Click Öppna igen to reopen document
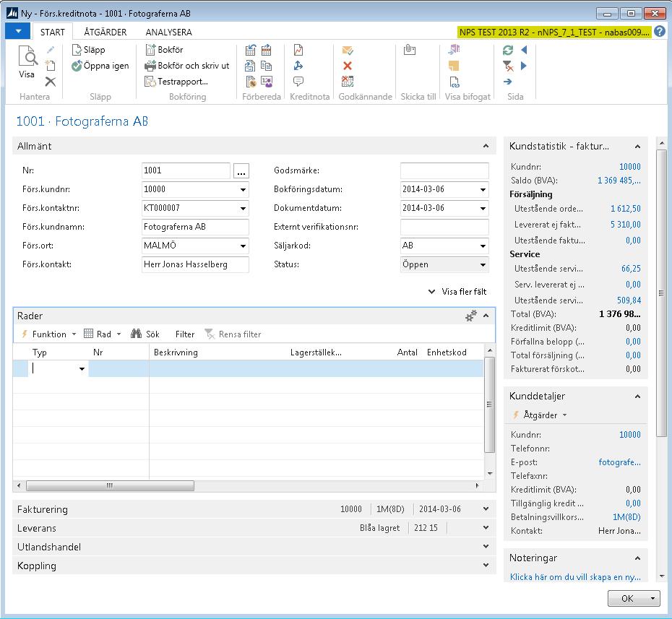Screen dimensions: 672x619 100,66
